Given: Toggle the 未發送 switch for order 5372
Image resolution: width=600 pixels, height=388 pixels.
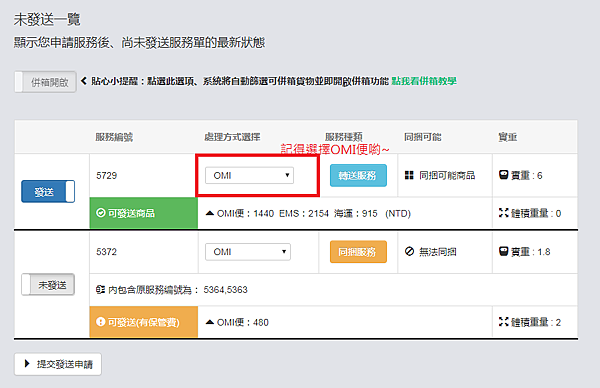Looking at the screenshot, I should pos(48,284).
